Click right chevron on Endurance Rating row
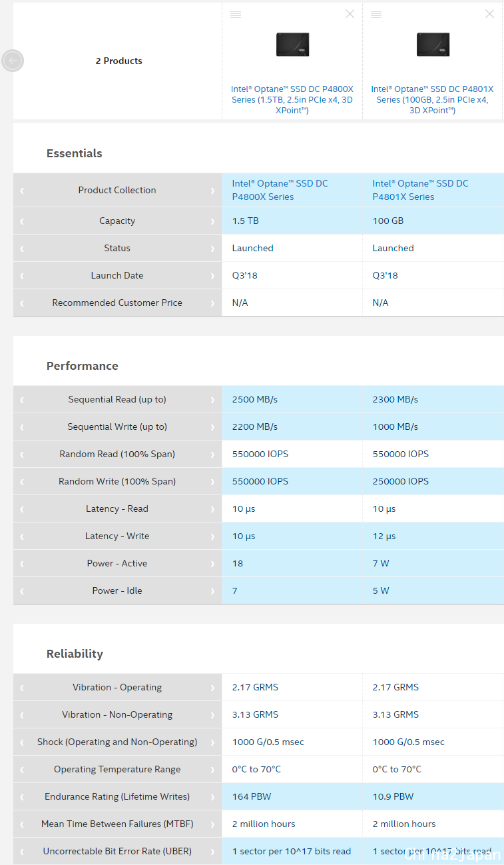The height and width of the screenshot is (865, 504). (212, 797)
